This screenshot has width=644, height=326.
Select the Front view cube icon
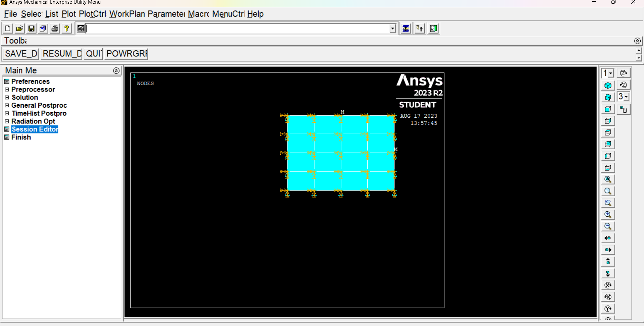click(608, 109)
